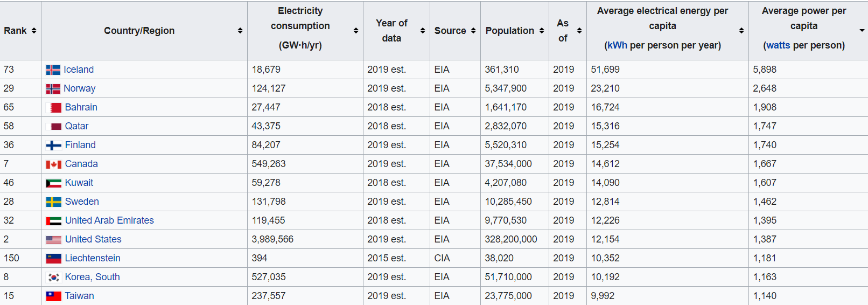The height and width of the screenshot is (305, 868).
Task: Click the Kuwait flag icon
Action: tap(54, 183)
